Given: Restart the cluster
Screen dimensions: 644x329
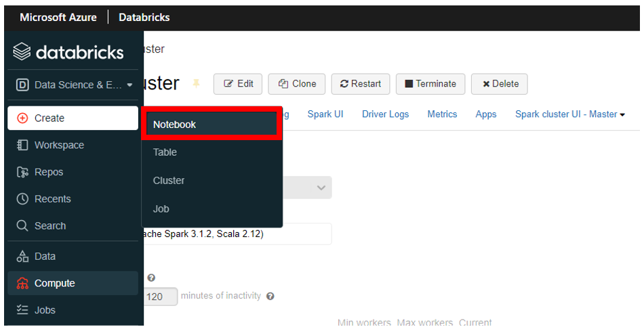Looking at the screenshot, I should (361, 84).
